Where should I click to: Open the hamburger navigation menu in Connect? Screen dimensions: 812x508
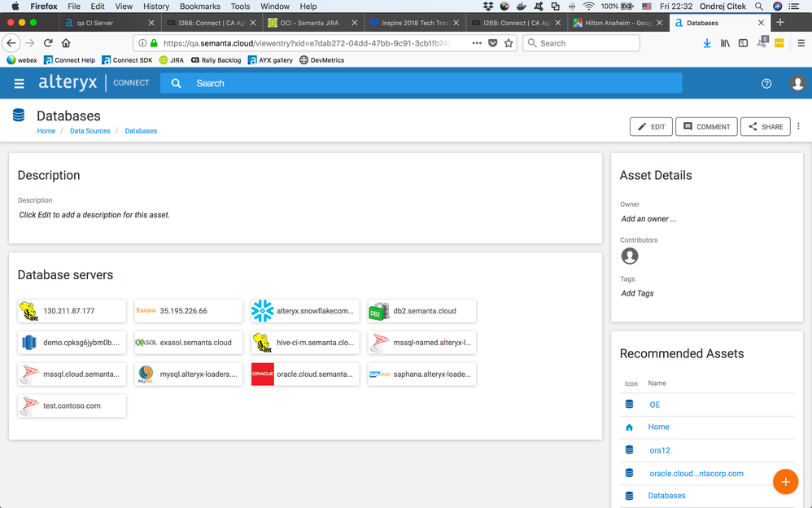click(x=20, y=84)
